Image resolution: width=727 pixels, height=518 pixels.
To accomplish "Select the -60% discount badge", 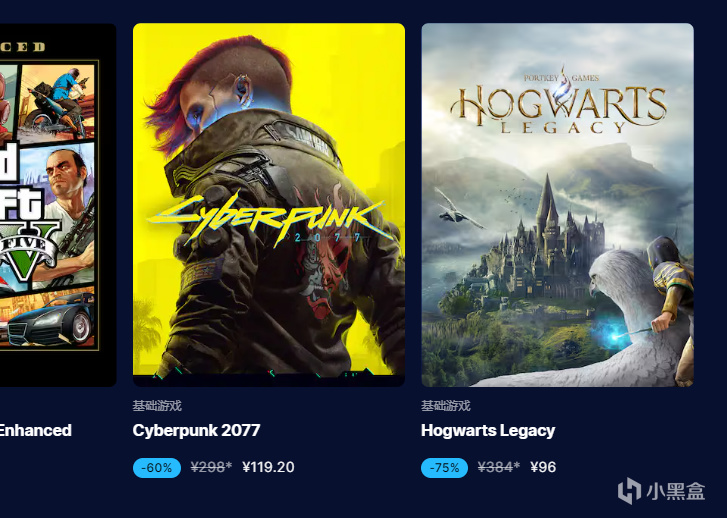I will click(x=157, y=467).
